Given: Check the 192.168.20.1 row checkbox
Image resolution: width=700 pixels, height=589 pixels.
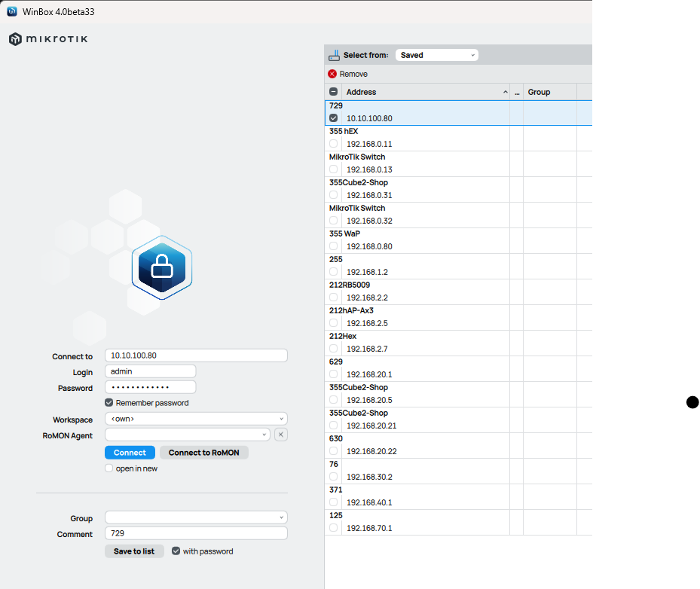Looking at the screenshot, I should pyautogui.click(x=334, y=374).
